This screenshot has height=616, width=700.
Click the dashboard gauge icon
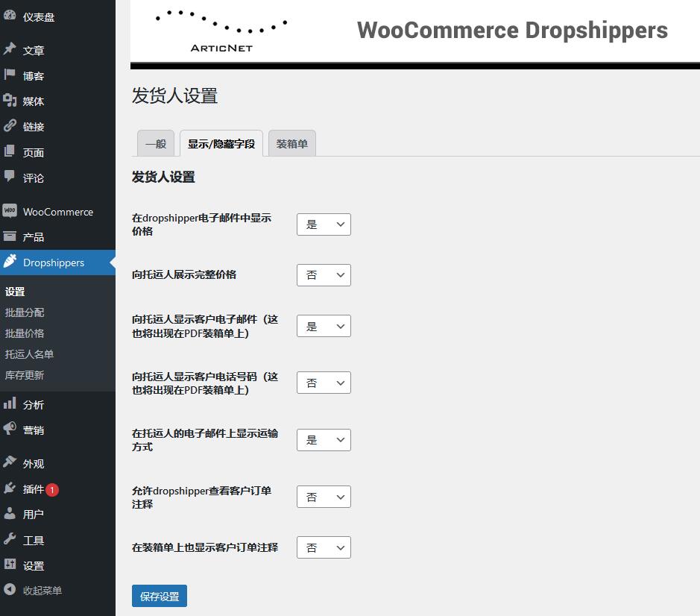coord(10,15)
